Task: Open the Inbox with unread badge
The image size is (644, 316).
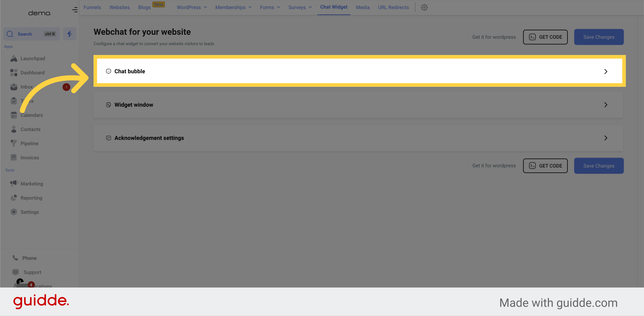Action: (27, 87)
